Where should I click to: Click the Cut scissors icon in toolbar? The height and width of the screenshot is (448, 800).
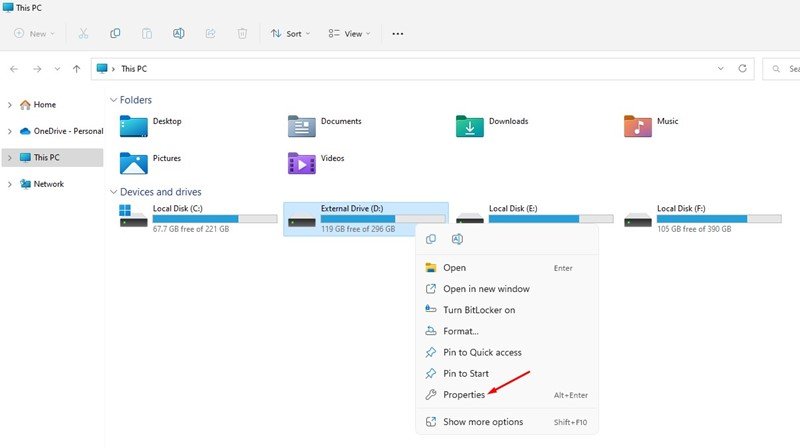click(x=84, y=33)
